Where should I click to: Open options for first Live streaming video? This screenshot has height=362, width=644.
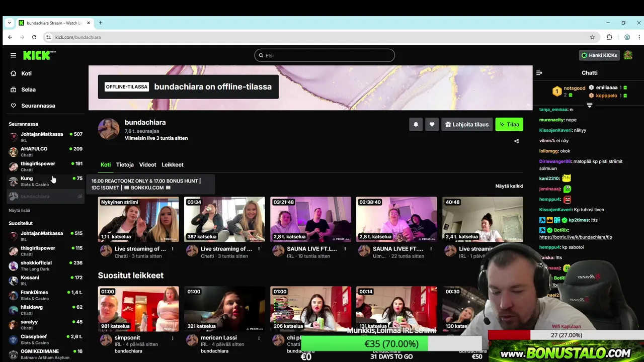click(x=173, y=249)
